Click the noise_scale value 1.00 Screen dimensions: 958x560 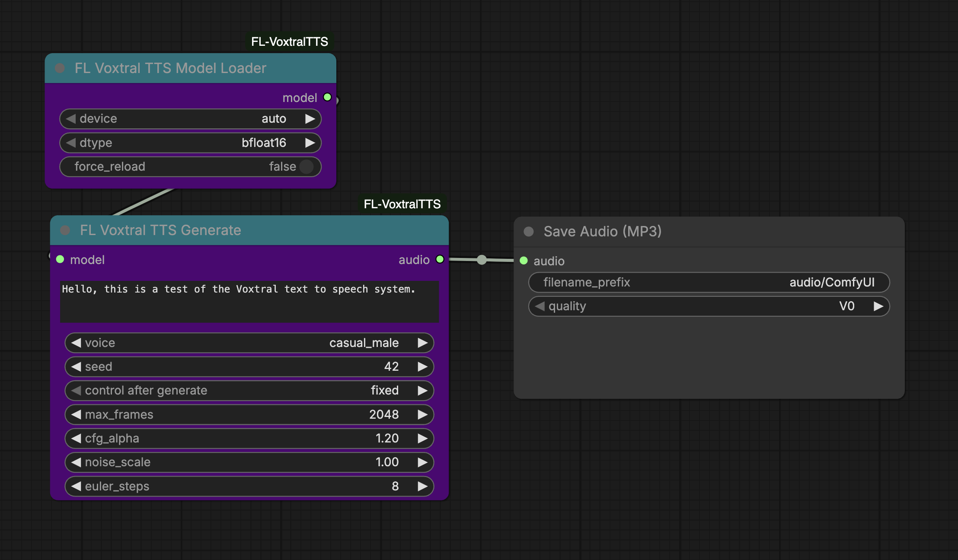(x=387, y=462)
